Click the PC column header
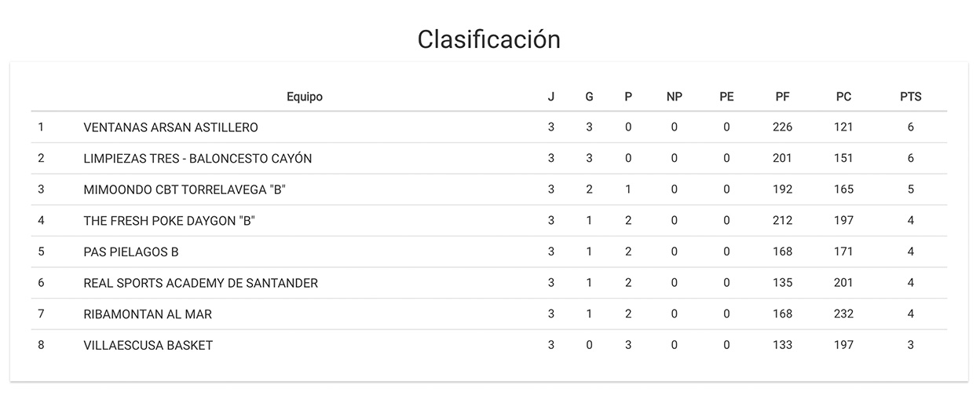 [x=843, y=97]
